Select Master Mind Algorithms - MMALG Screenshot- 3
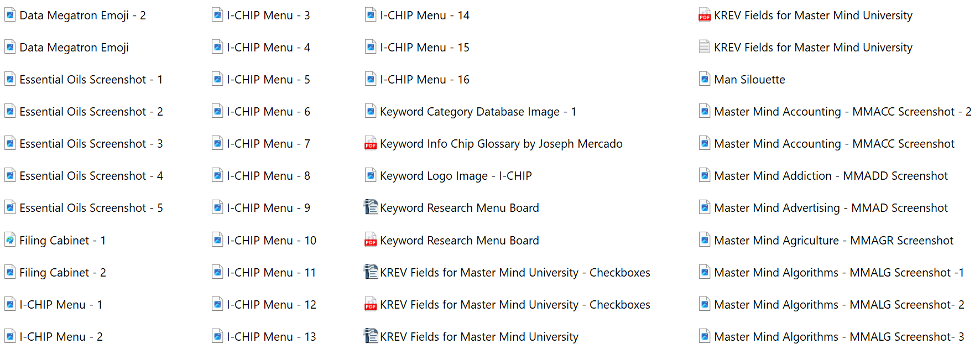Image resolution: width=980 pixels, height=349 pixels. 839,337
